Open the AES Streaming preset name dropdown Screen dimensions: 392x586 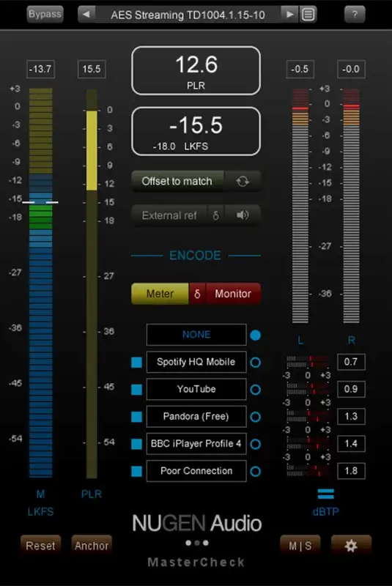pyautogui.click(x=188, y=15)
